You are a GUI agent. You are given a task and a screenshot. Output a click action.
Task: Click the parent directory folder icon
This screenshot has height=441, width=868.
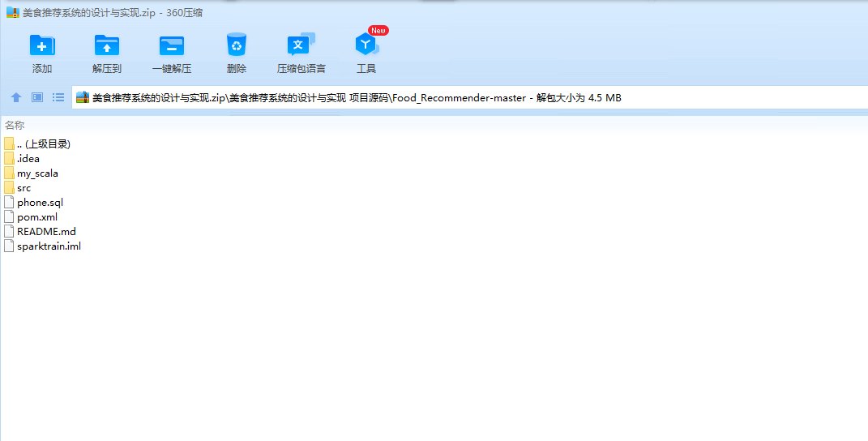point(9,144)
